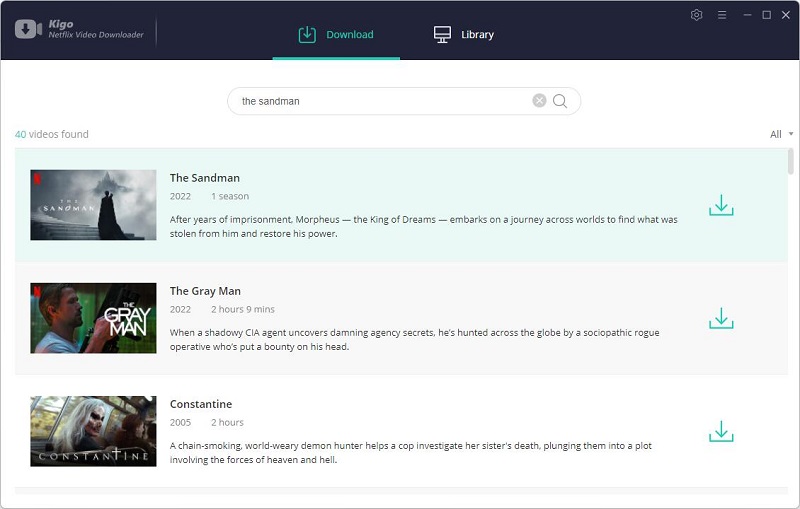Click the Kigo app logo icon

(28, 29)
